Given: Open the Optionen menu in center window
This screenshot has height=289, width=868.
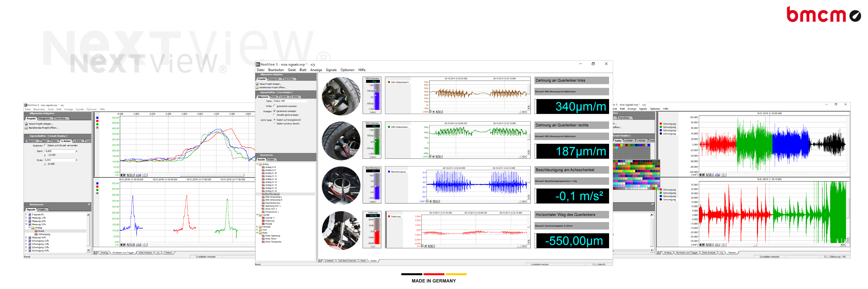Looking at the screenshot, I should coord(347,70).
